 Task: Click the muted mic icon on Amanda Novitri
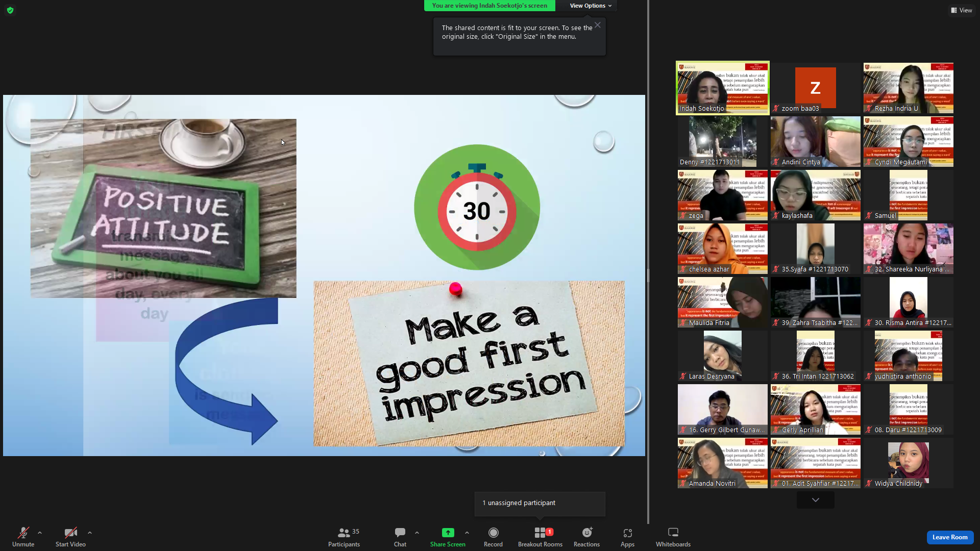pos(683,483)
